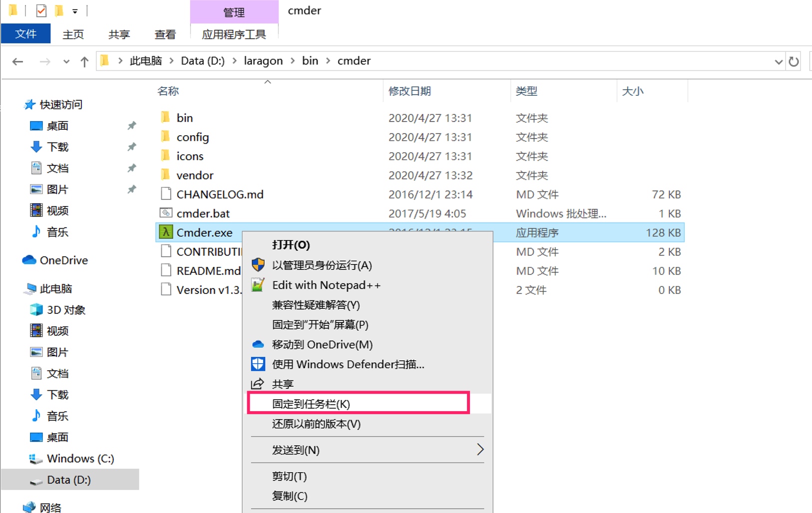
Task: Select the config folder icon
Action: point(166,136)
